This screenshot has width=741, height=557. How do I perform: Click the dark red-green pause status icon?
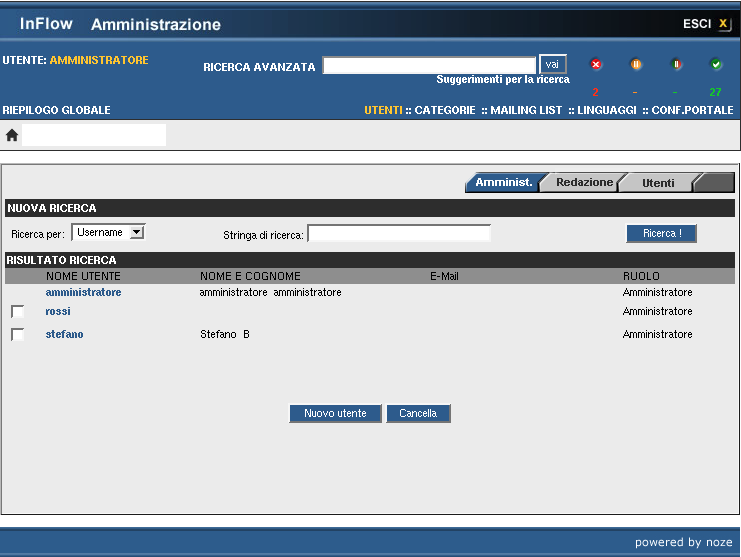(x=676, y=65)
